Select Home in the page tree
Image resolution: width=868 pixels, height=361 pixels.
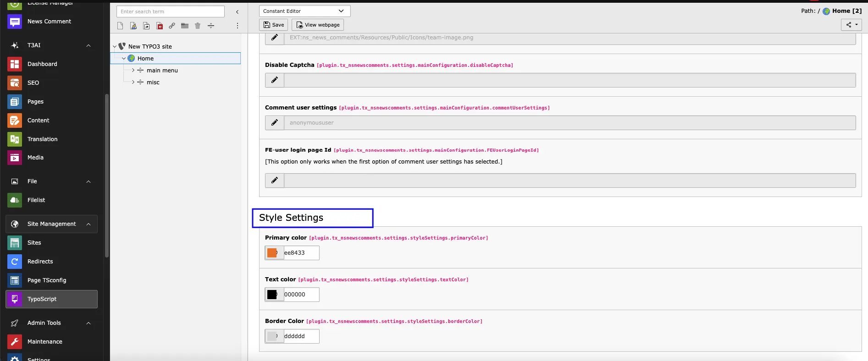145,59
